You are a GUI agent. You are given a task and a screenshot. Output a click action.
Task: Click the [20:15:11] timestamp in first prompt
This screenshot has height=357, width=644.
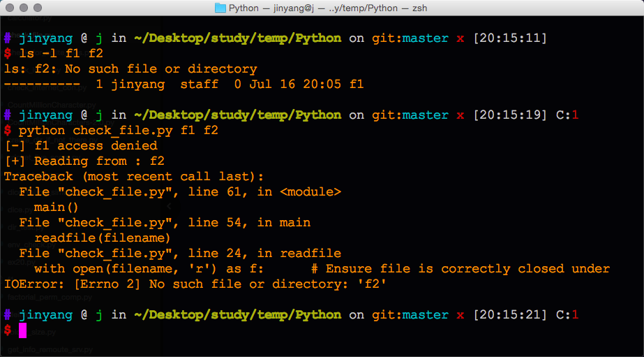510,38
